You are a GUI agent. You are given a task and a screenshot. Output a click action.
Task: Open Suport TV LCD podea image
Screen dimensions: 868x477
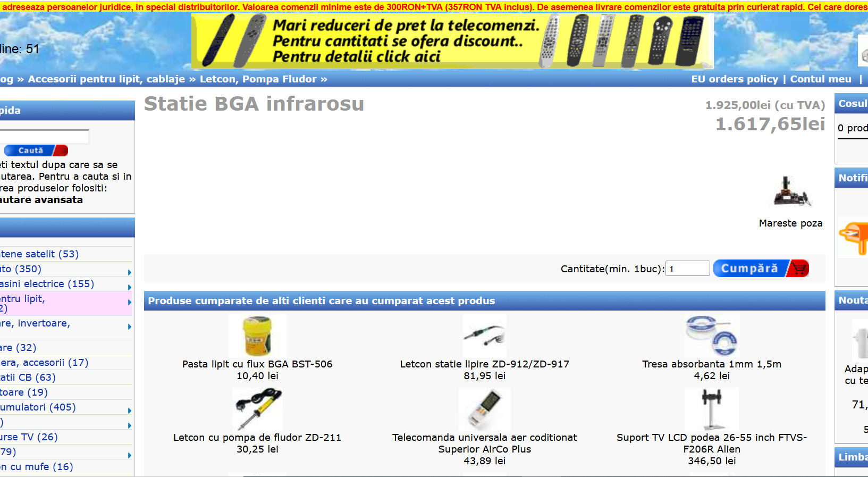(x=712, y=409)
